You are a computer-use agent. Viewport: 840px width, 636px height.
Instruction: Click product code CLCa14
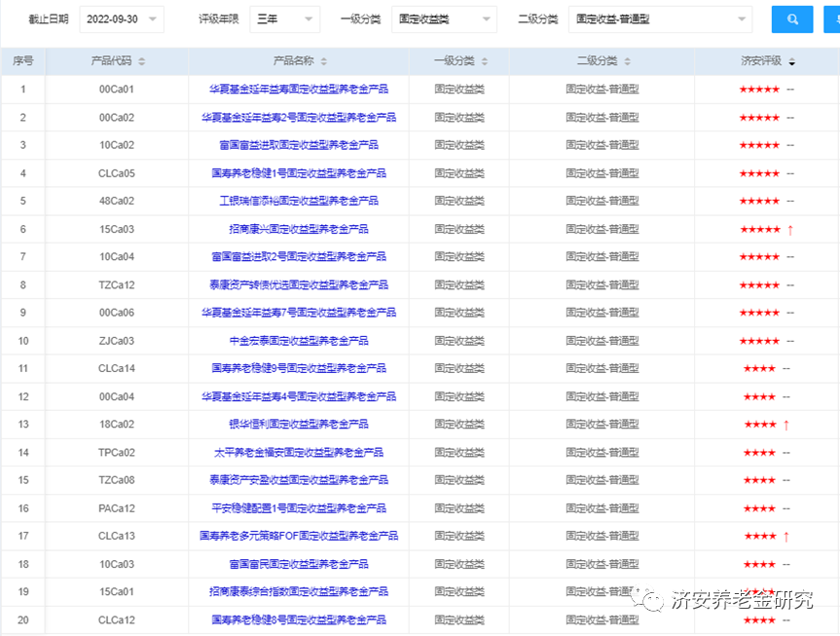116,368
